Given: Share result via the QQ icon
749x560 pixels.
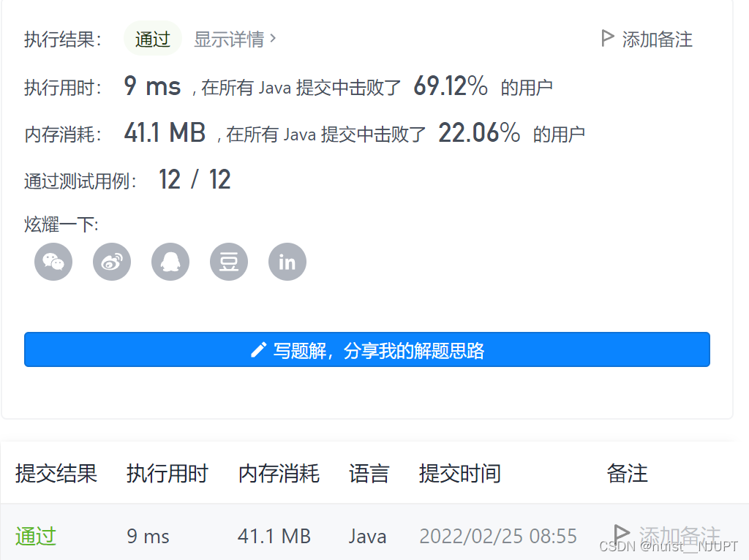Looking at the screenshot, I should tap(170, 261).
